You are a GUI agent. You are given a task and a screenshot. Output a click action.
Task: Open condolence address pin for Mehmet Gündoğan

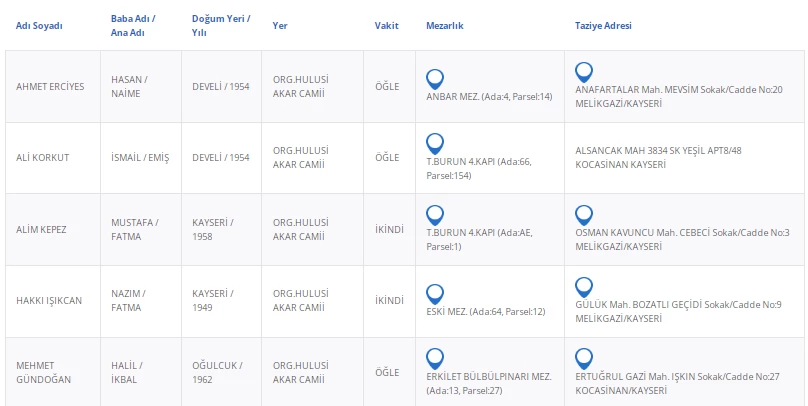click(x=584, y=357)
